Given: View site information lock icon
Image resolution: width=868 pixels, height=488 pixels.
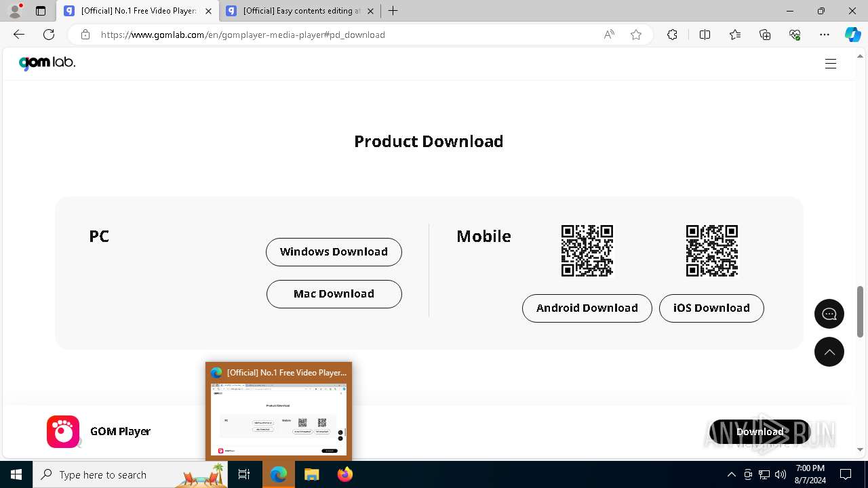Looking at the screenshot, I should (85, 35).
